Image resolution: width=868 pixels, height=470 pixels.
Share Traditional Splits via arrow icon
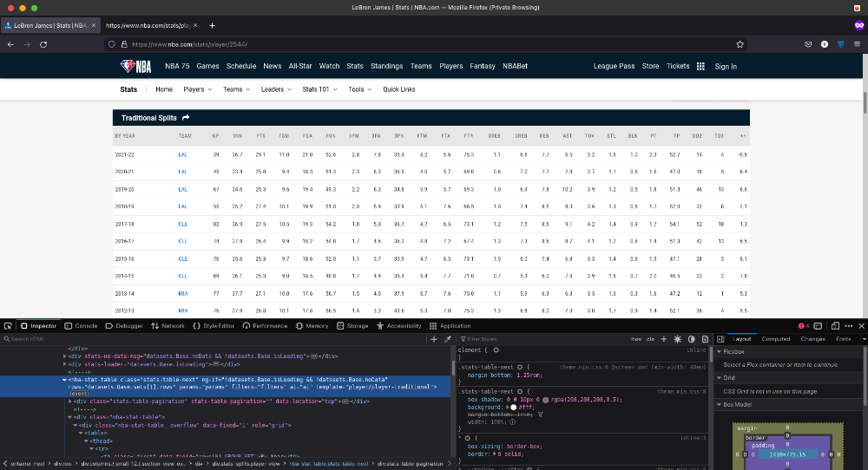(186, 118)
